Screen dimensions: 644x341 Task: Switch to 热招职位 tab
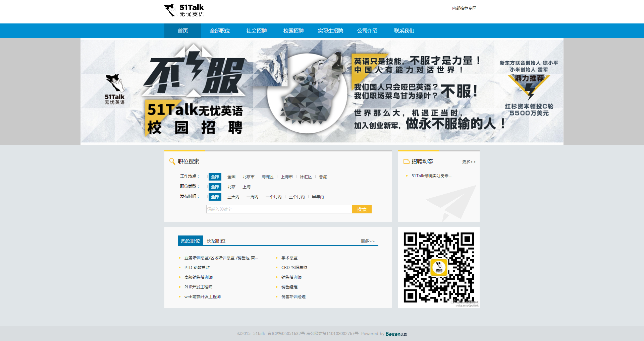(x=191, y=241)
